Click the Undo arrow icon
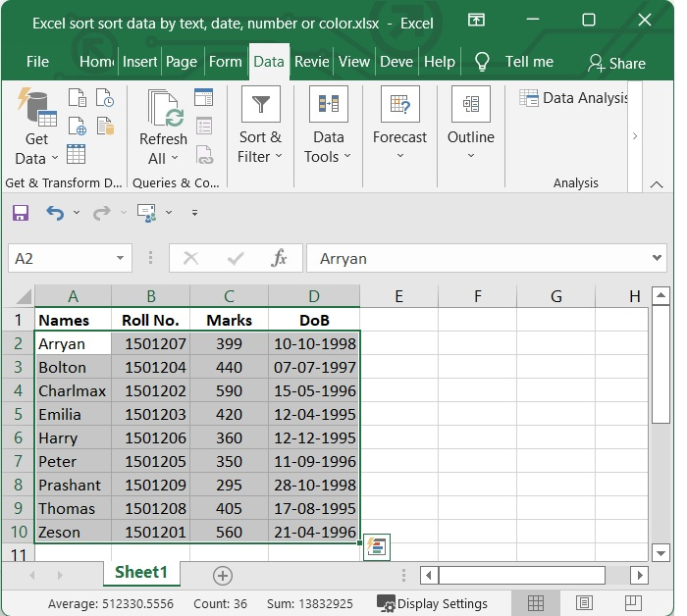Viewport: 687px width, 616px height. (55, 213)
